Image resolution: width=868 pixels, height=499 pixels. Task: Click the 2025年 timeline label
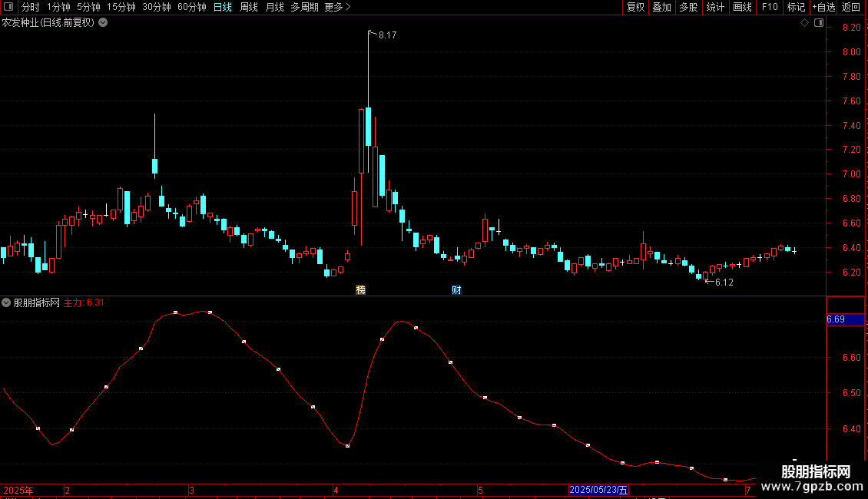(x=18, y=490)
